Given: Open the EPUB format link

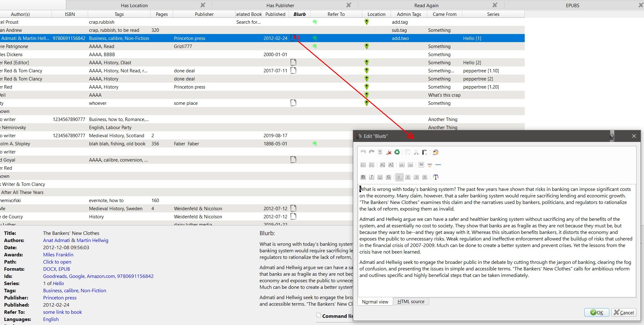Looking at the screenshot, I should pos(64,269).
